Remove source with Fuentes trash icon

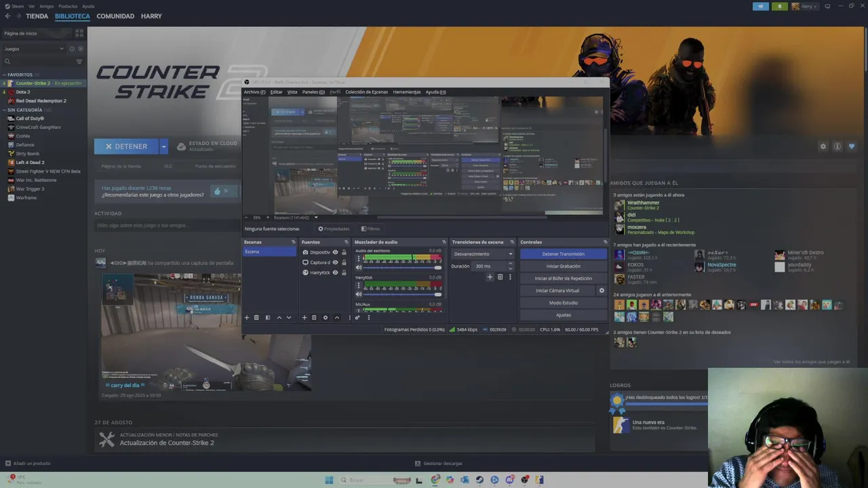314,317
